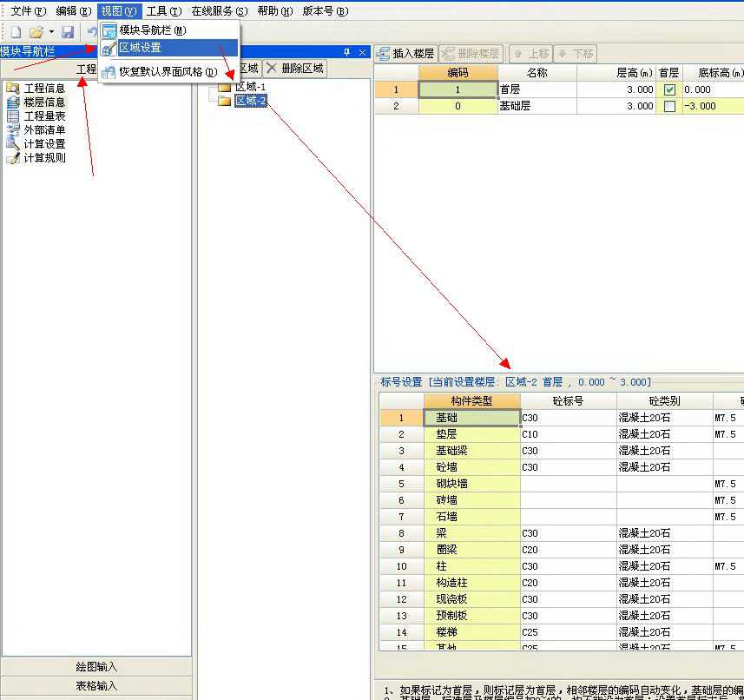The width and height of the screenshot is (744, 700).
Task: Expand the 绘图输入 section
Action: point(96,667)
